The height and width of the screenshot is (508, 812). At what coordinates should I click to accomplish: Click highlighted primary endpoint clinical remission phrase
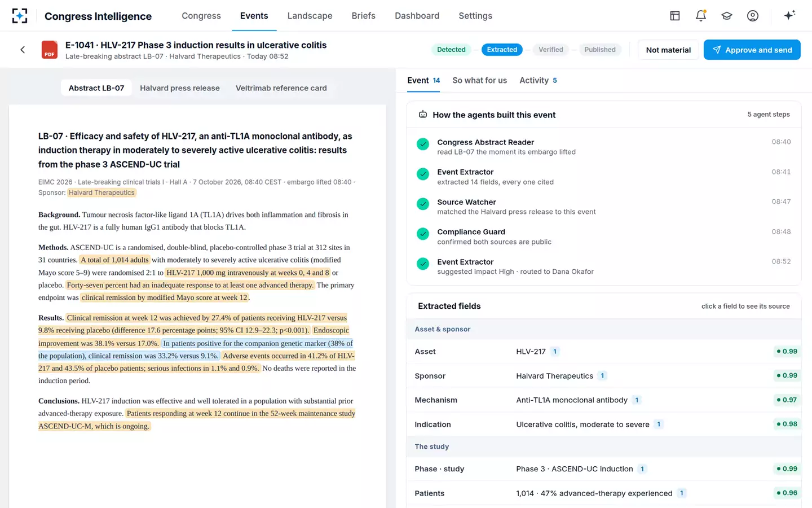point(165,297)
